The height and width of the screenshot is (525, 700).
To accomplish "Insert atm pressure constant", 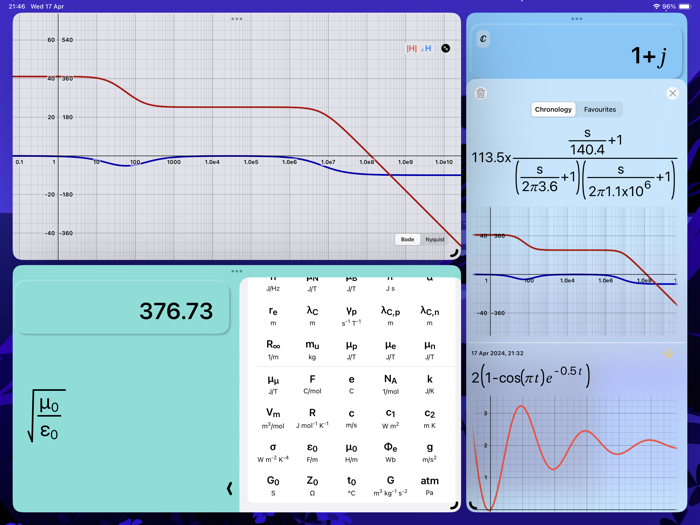I will click(429, 486).
